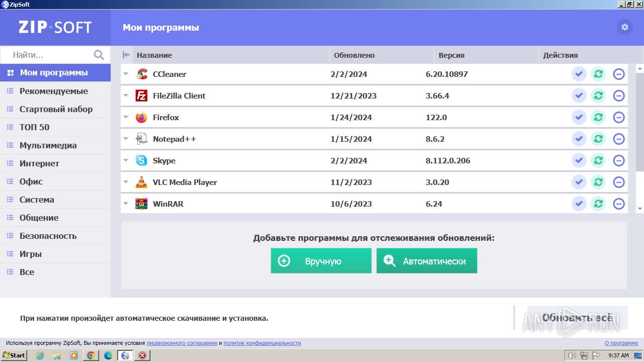Sort by Обновлено column header
The image size is (644, 362).
(x=381, y=55)
